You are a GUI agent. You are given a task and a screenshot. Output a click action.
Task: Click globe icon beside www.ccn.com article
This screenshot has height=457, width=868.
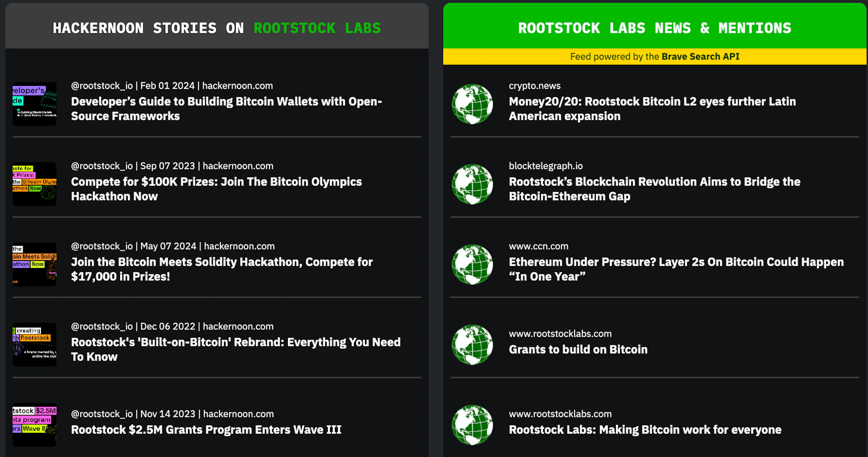[472, 264]
